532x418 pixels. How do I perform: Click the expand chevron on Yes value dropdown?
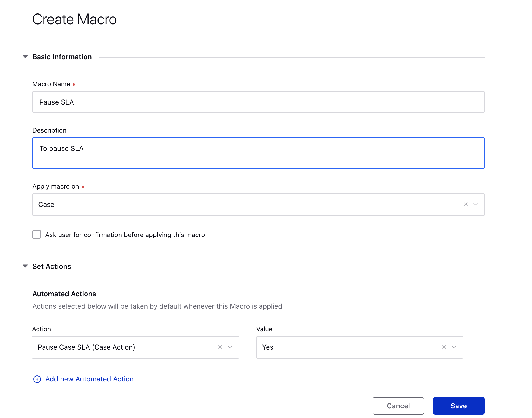click(454, 347)
